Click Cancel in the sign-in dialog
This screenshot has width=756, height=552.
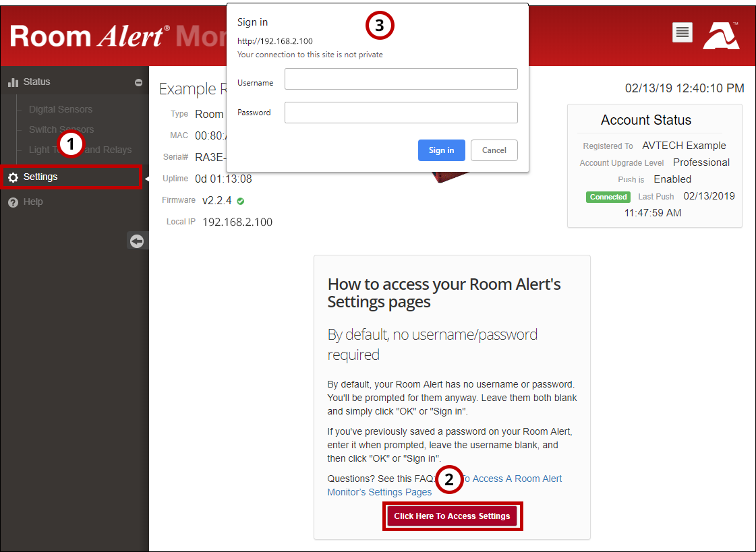pos(494,150)
